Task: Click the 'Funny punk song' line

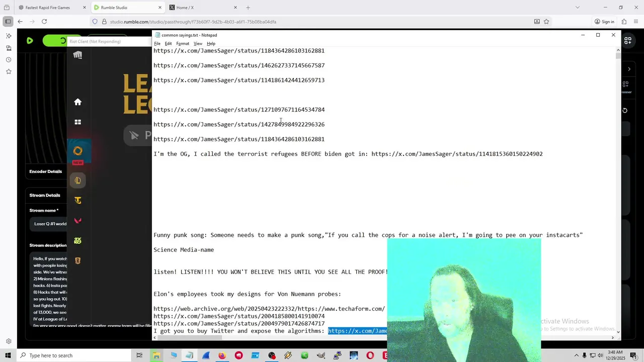Action: pos(368,235)
